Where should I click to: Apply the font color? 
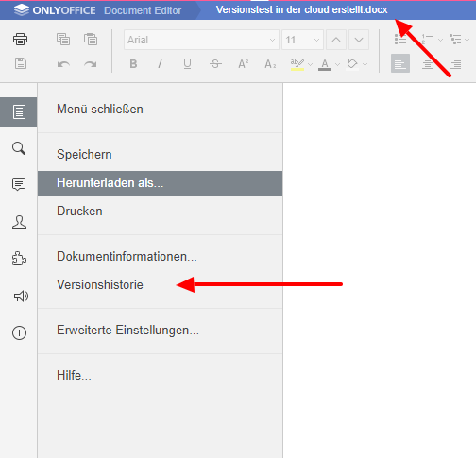(x=325, y=64)
